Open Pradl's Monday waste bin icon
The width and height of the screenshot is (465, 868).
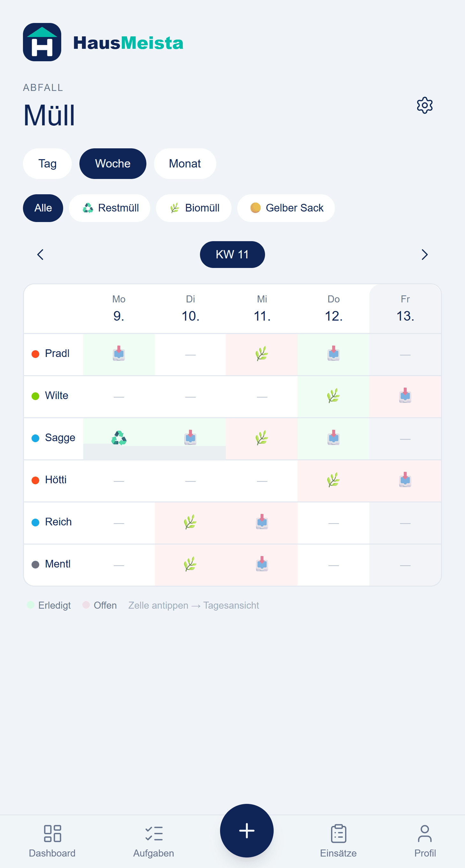[119, 354]
